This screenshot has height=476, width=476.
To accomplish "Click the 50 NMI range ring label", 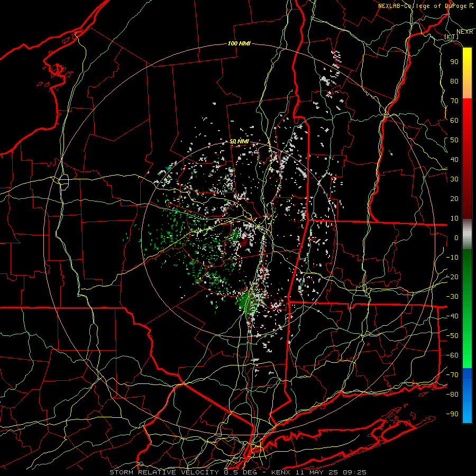I will click(239, 141).
